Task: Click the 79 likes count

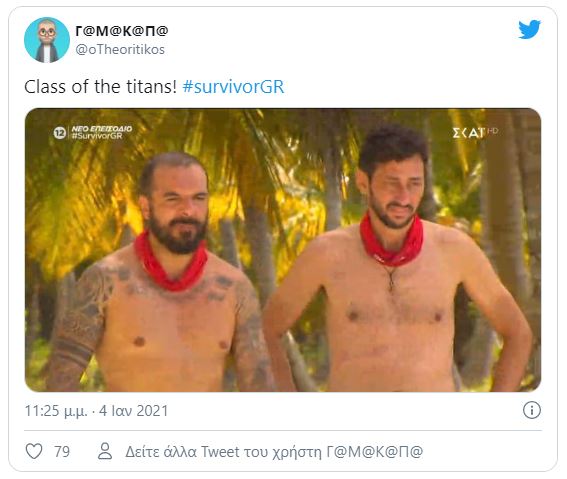Action: [x=62, y=452]
